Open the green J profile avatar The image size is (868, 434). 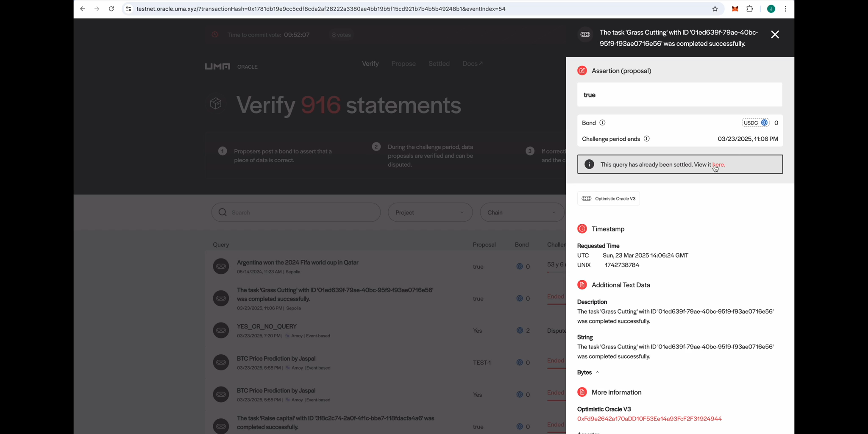[771, 9]
